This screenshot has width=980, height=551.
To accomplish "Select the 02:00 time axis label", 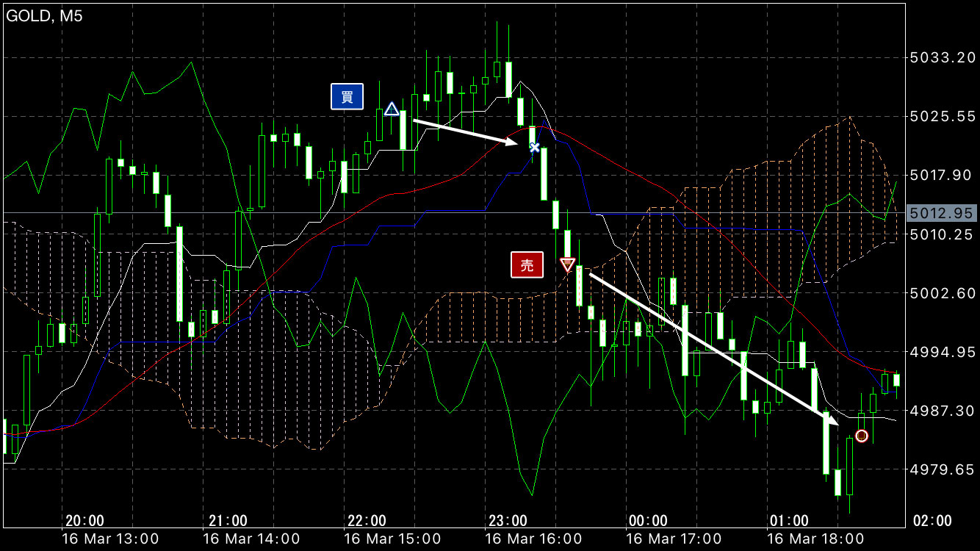I will click(x=932, y=521).
